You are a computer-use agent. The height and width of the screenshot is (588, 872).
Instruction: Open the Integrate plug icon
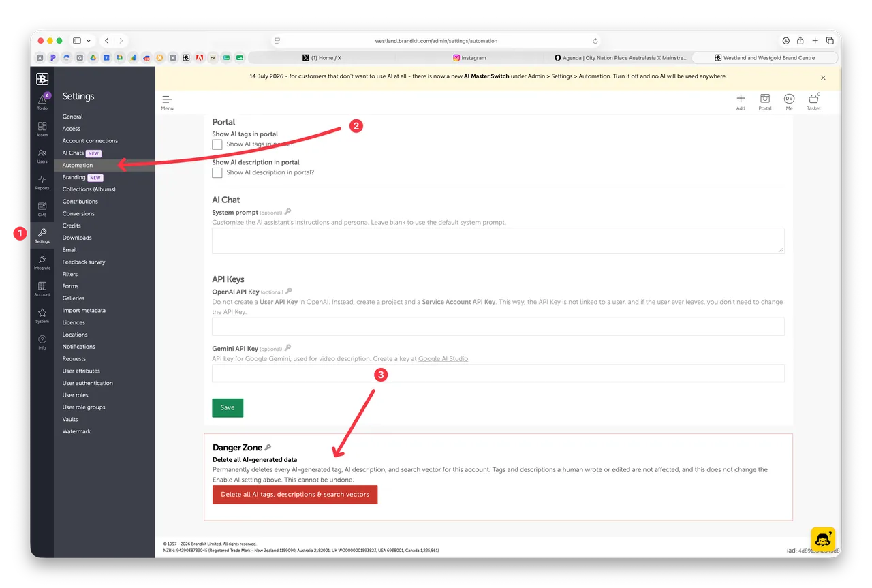42,262
